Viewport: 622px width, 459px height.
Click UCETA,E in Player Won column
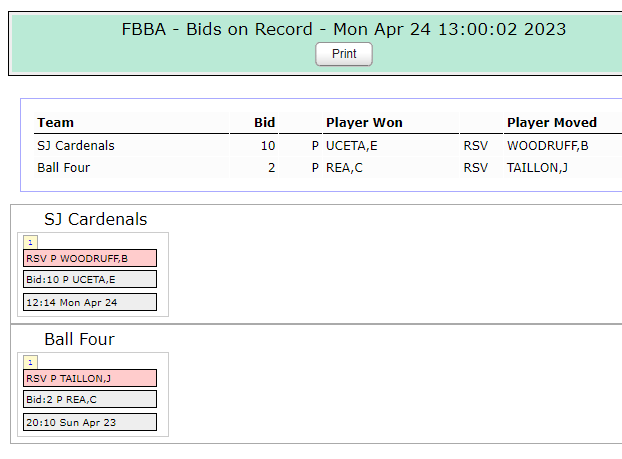click(x=351, y=146)
